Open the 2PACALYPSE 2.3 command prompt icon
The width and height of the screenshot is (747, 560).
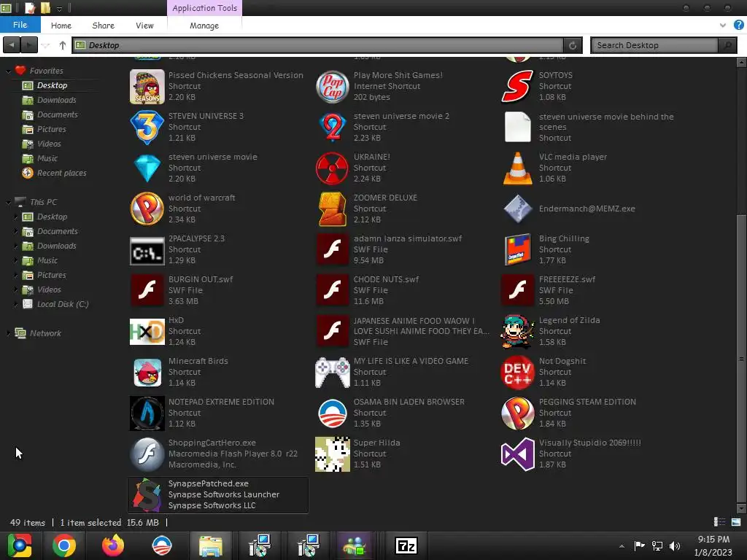pos(147,251)
